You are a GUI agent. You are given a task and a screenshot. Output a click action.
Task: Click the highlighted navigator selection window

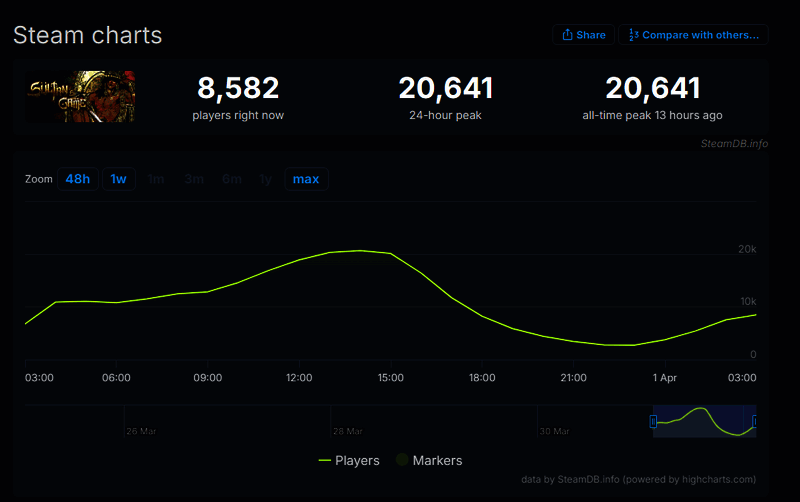[704, 421]
